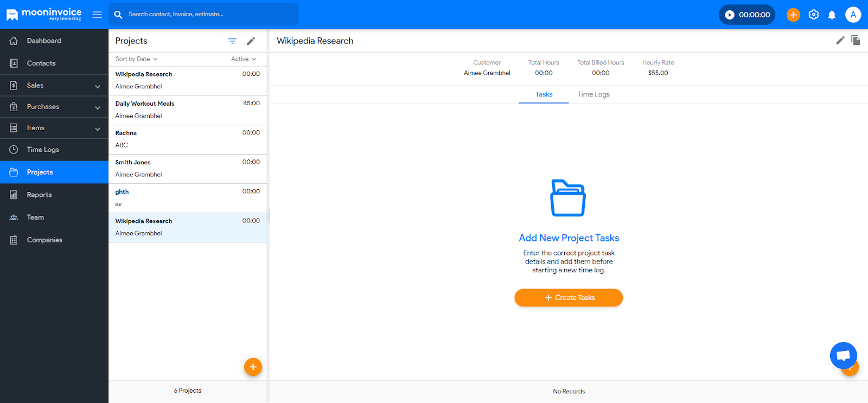
Task: Edit the Wikipedia Research project details
Action: pos(840,40)
